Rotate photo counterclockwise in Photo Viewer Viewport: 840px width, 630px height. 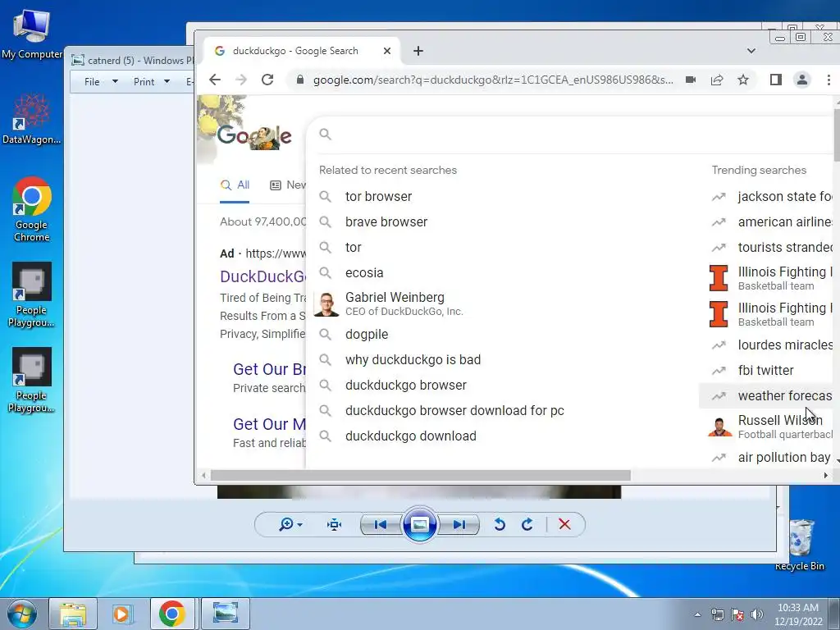pyautogui.click(x=500, y=524)
